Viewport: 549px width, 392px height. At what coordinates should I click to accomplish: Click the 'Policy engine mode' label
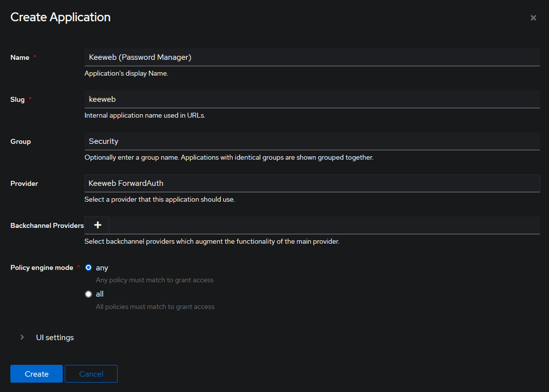pyautogui.click(x=42, y=267)
